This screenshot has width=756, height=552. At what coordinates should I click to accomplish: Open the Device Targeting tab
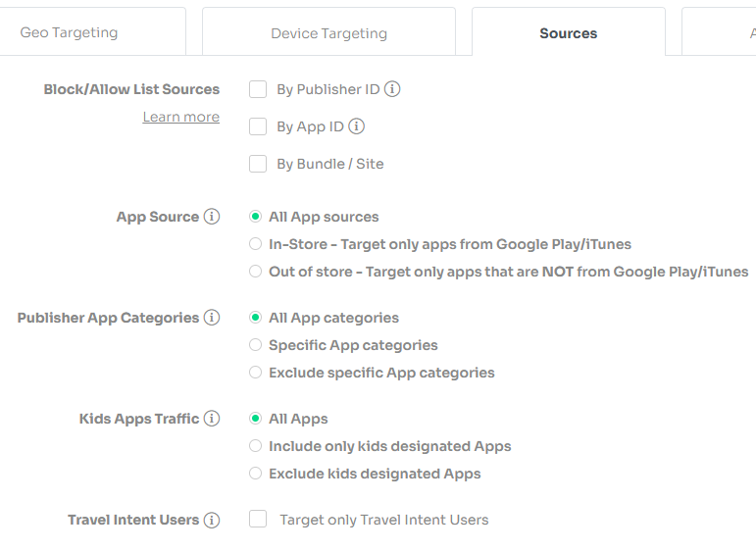coord(328,32)
